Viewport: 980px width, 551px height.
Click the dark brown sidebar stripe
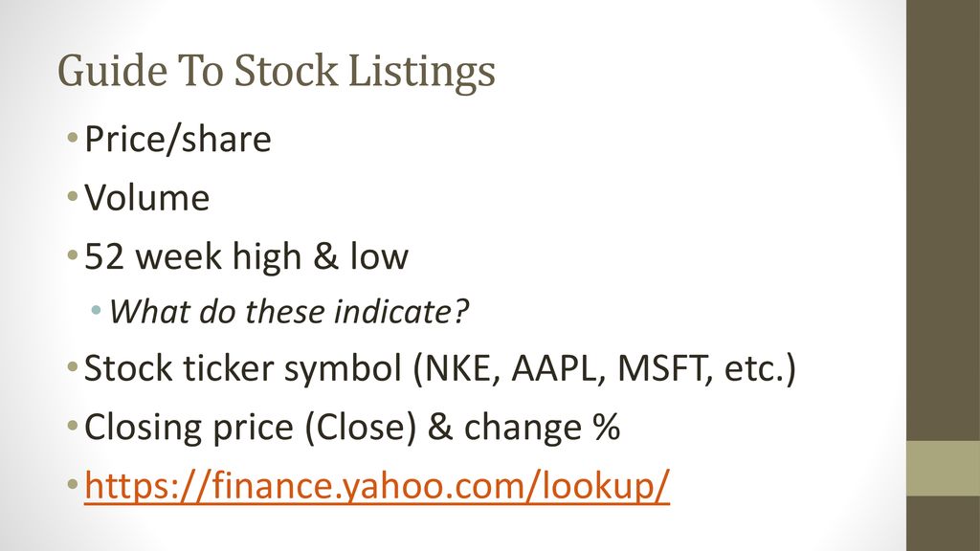point(943,220)
